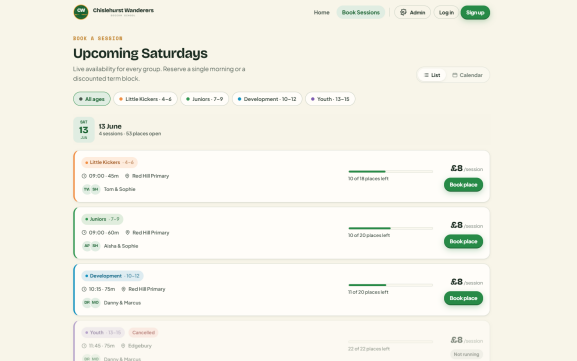Click the Youth 13–15 session tag
Image resolution: width=577 pixels, height=361 pixels.
pos(103,333)
